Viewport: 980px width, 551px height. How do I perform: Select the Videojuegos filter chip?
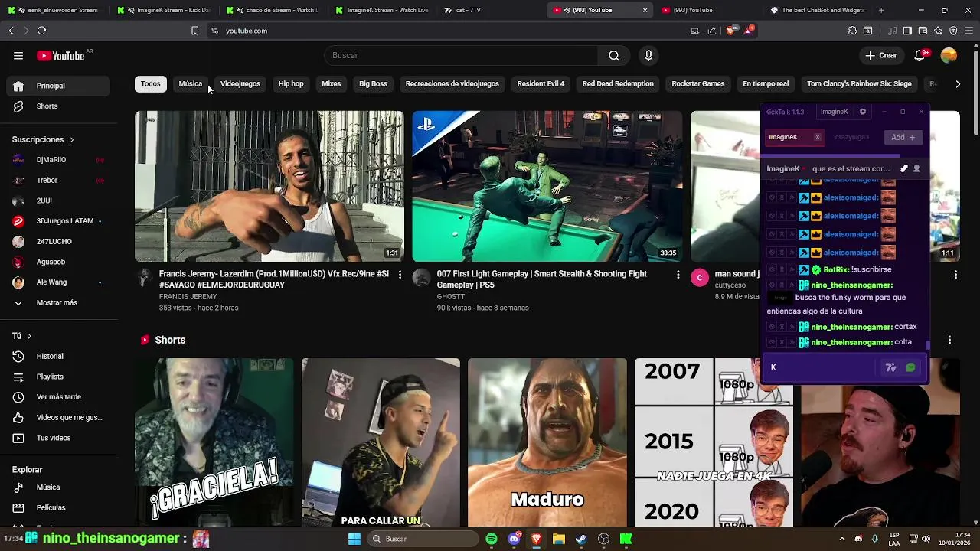[240, 84]
